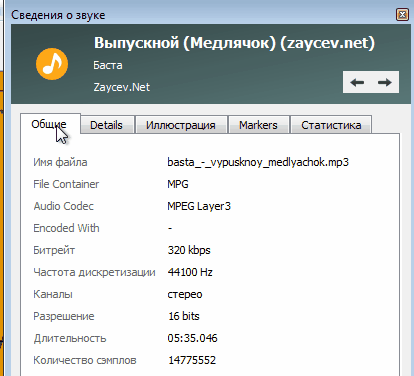Click the sample rate value 44100 Hz

[x=190, y=272]
